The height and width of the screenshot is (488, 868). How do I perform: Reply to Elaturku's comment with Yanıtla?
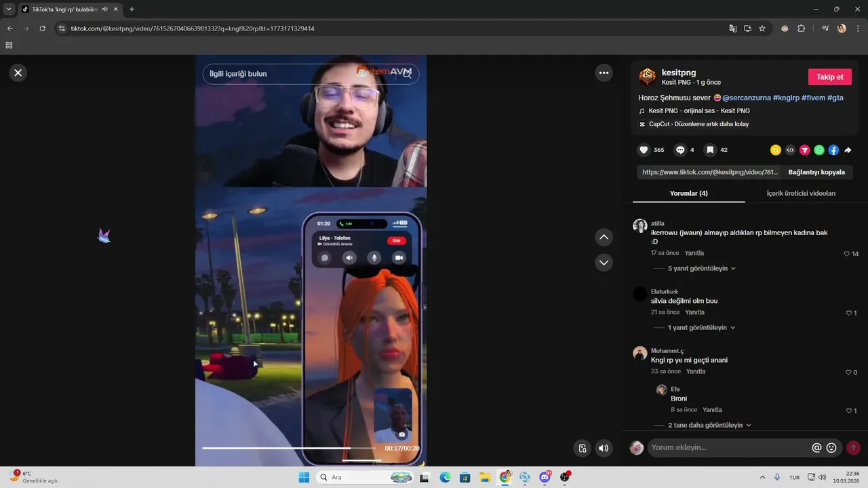point(695,312)
